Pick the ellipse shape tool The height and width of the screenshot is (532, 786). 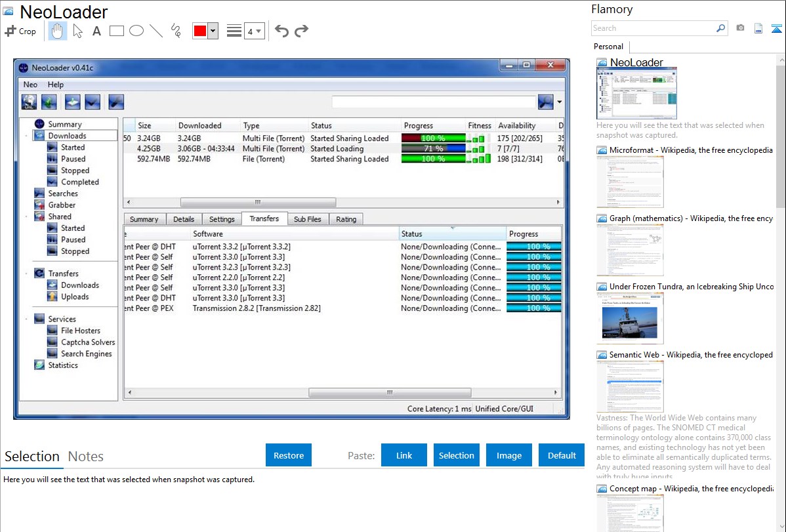click(136, 31)
